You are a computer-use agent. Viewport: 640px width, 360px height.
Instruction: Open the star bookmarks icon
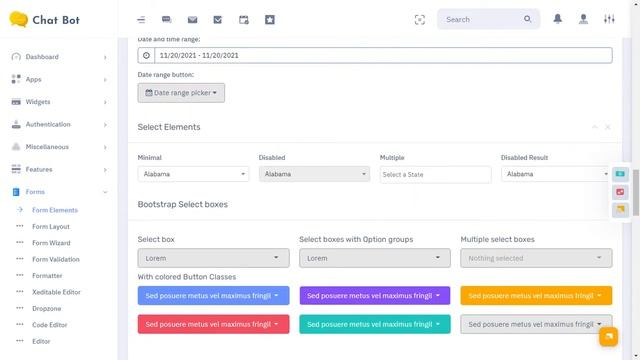click(270, 20)
